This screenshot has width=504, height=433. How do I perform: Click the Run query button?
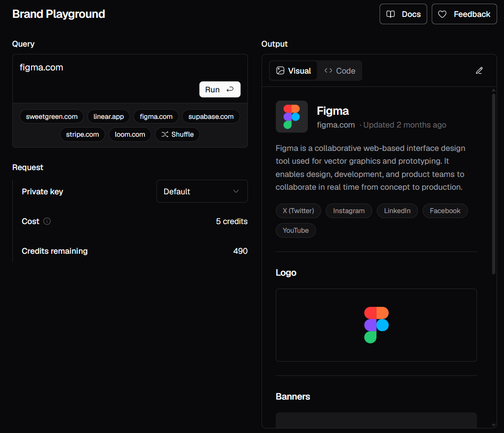220,89
